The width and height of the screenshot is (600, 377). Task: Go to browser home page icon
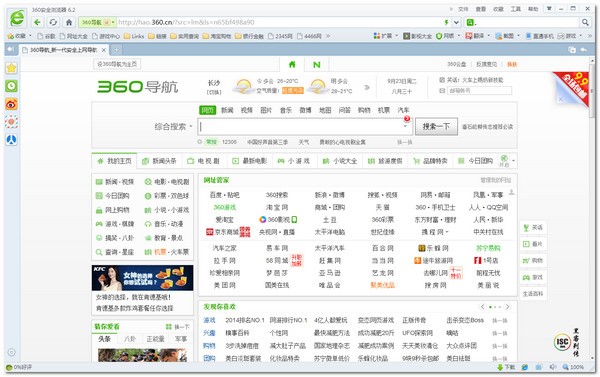(69, 22)
